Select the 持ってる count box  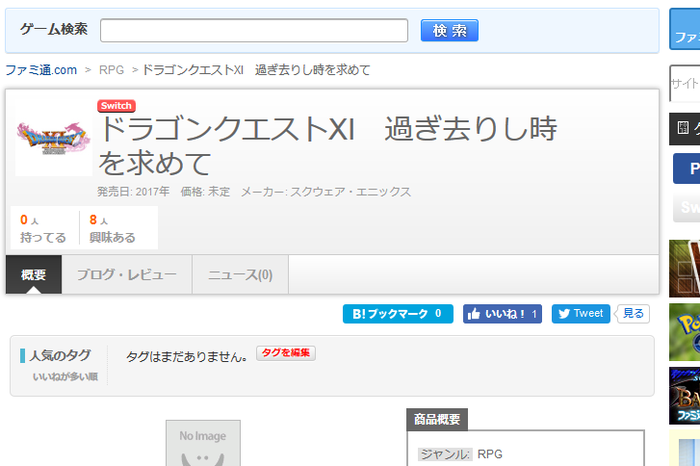(x=44, y=228)
